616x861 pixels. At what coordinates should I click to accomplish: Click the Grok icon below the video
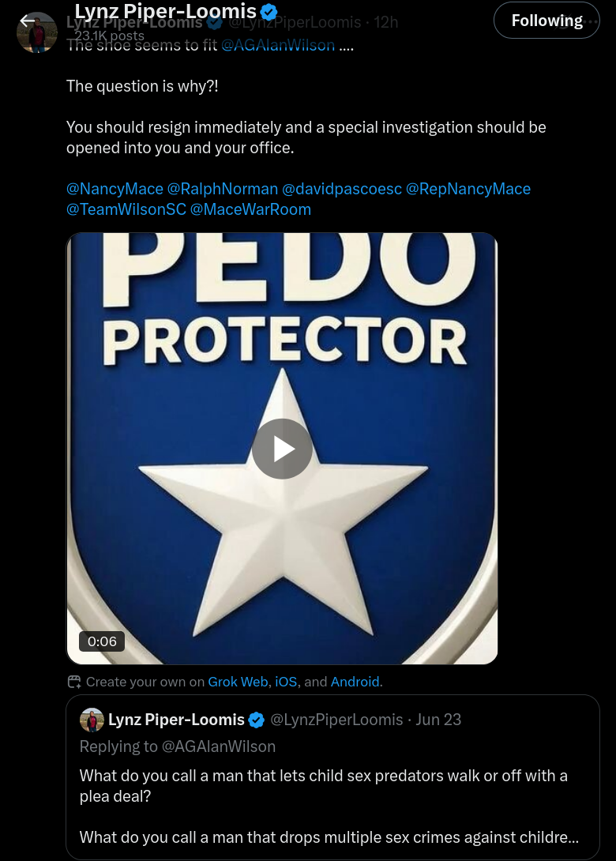click(74, 682)
